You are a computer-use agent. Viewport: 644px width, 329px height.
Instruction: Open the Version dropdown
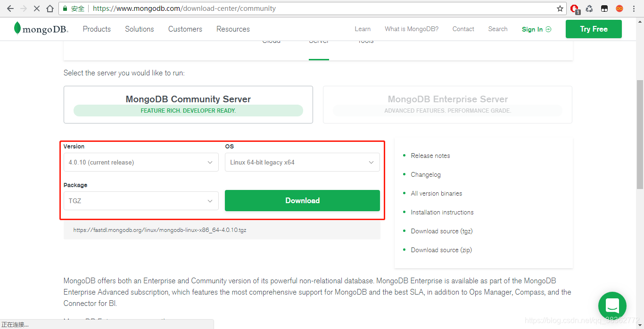140,162
